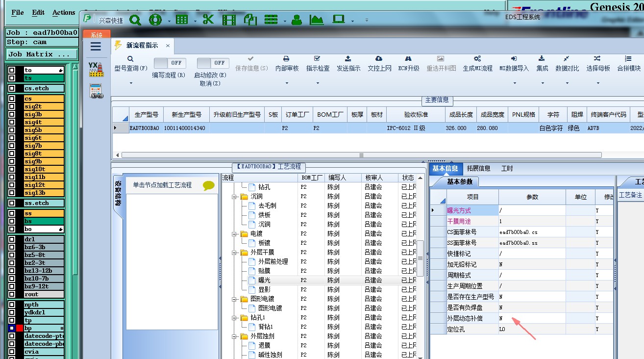The image size is (644, 359).
Task: Click the calculator link icon in sidebar
Action: coord(96,91)
